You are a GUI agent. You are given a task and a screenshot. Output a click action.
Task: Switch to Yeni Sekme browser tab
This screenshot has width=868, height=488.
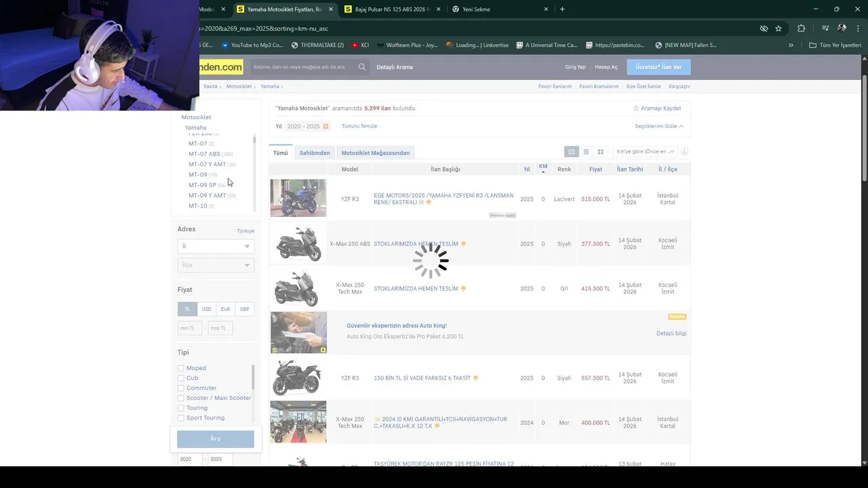[498, 9]
